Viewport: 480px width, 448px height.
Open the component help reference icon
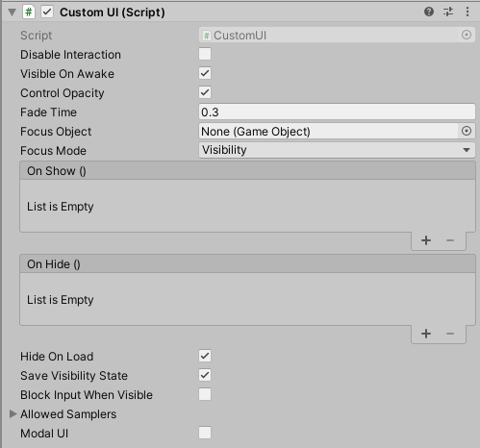click(429, 12)
